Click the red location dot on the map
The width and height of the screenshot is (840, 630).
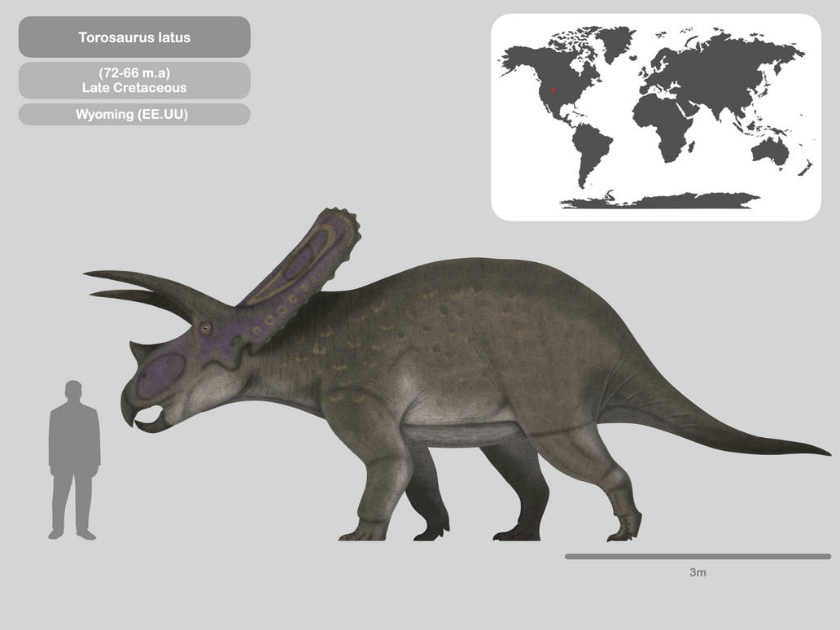[x=553, y=90]
